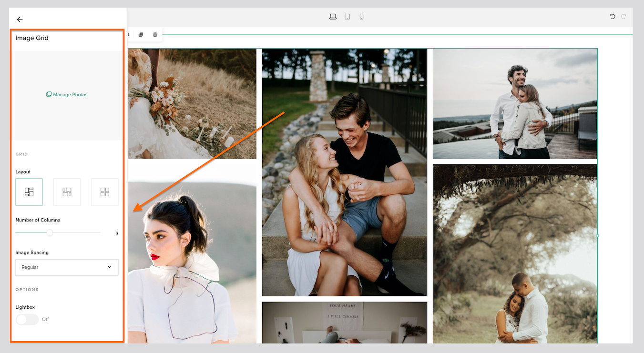Select the square grid Layout option
This screenshot has width=644, height=353.
click(x=104, y=192)
